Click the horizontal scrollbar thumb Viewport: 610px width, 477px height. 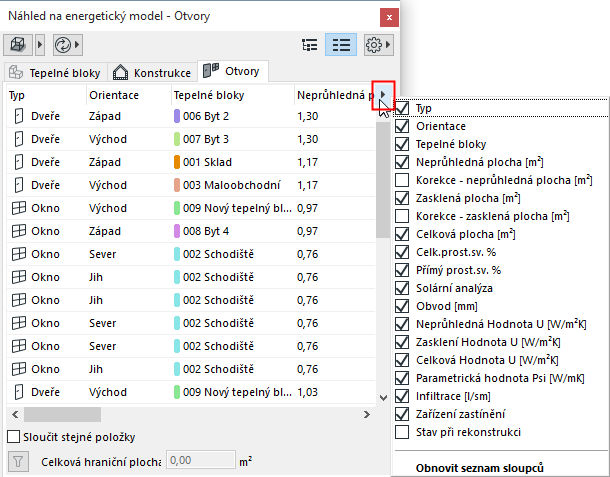click(x=62, y=414)
